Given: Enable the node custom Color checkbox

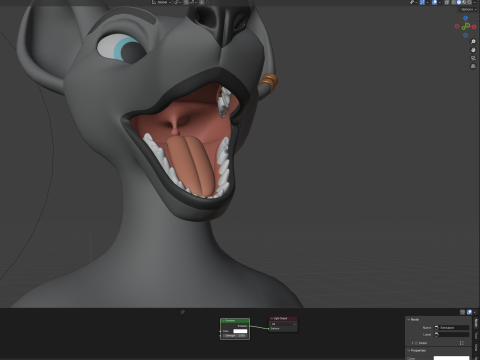Looking at the screenshot, I should 416,343.
